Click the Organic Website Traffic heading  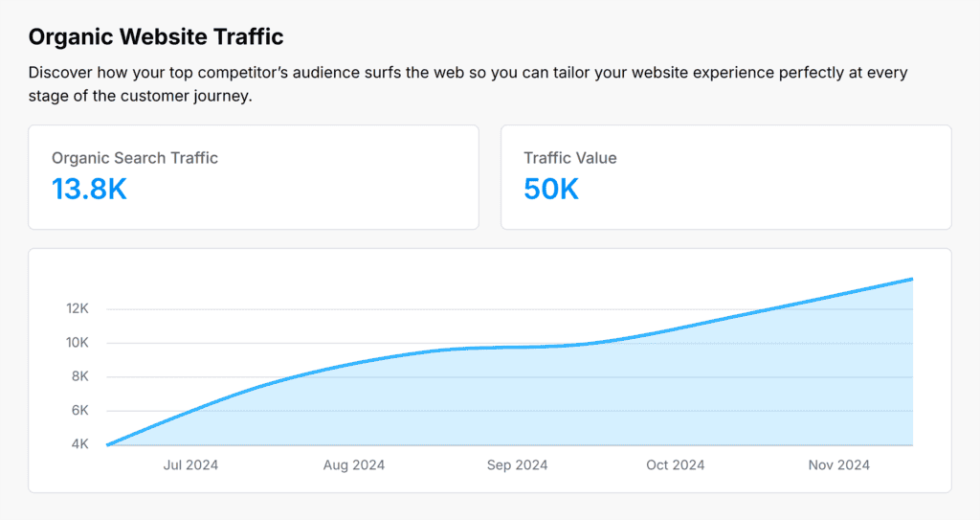(x=156, y=37)
